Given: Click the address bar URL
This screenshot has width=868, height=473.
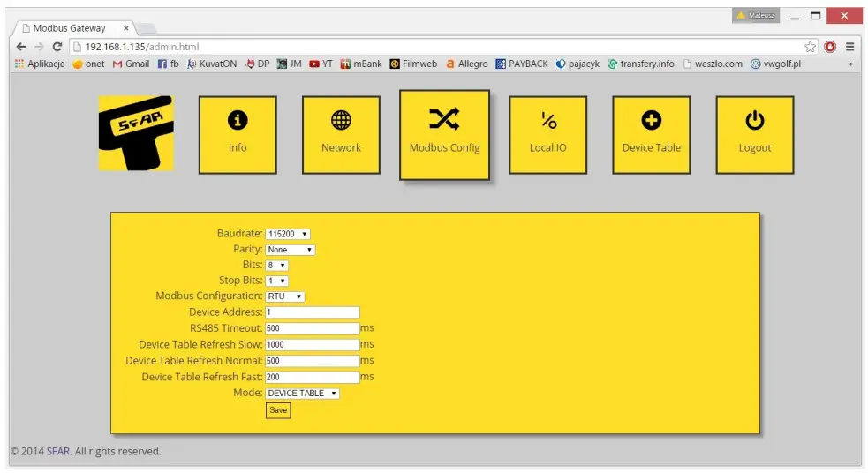Looking at the screenshot, I should (142, 47).
